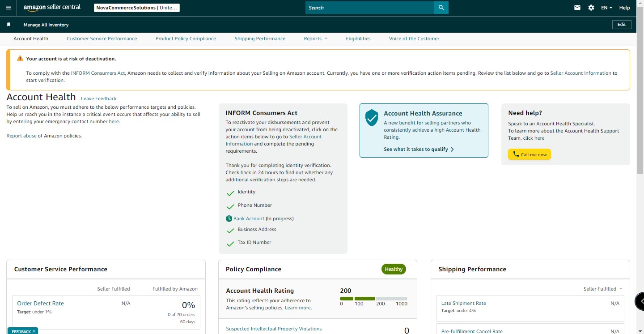Image resolution: width=644 pixels, height=334 pixels.
Task: Click the 'Fulfilled by Amazon' column header
Action: (175, 289)
